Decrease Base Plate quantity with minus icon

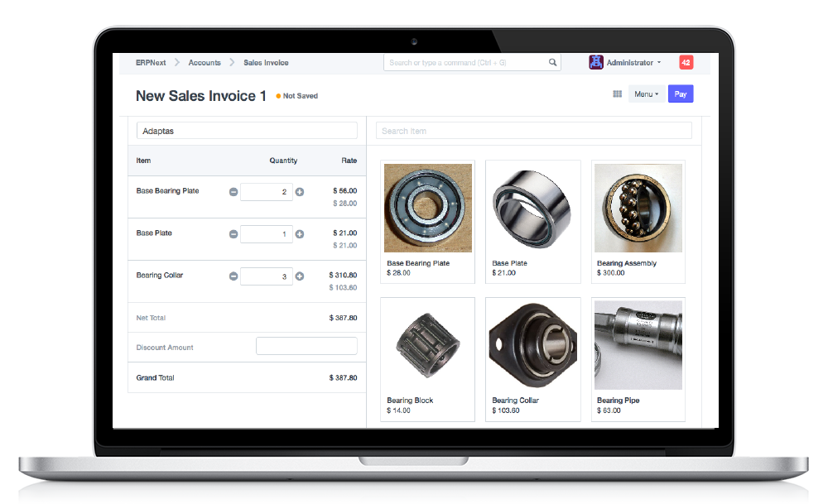click(x=233, y=234)
